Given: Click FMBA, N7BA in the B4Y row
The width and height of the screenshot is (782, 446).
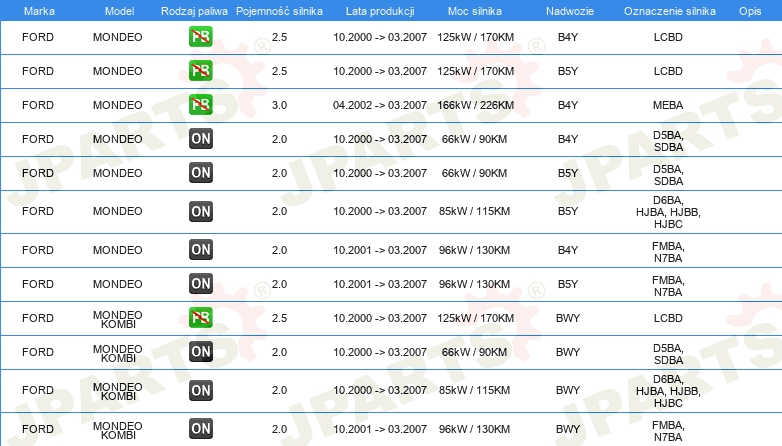Looking at the screenshot, I should [668, 252].
